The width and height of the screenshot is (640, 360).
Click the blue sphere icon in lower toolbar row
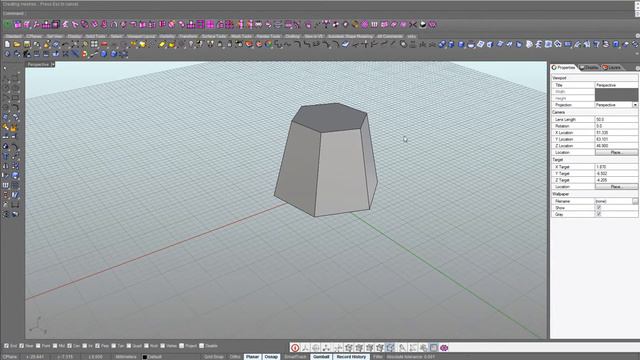[104, 54]
